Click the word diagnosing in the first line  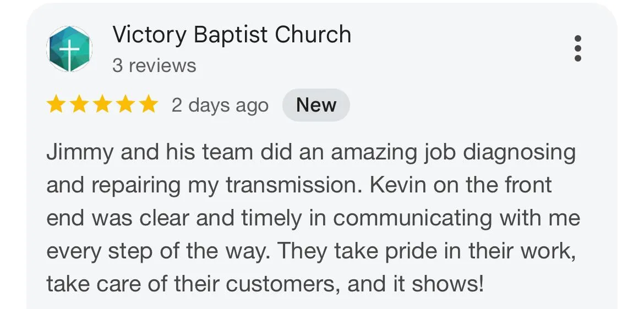(x=519, y=153)
